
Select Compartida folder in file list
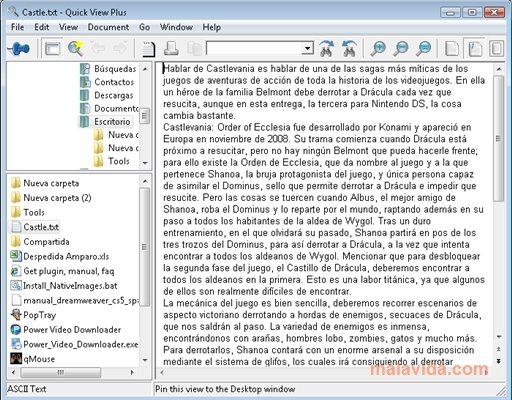click(x=40, y=242)
